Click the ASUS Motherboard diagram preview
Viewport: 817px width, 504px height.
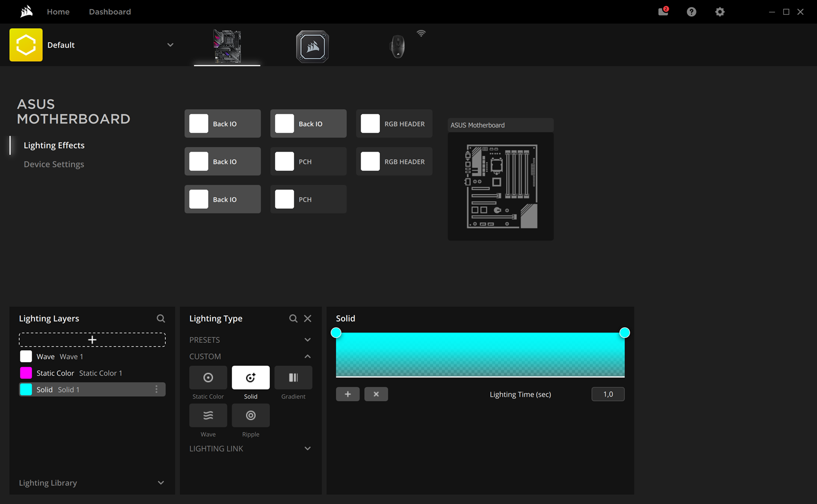[x=501, y=186]
